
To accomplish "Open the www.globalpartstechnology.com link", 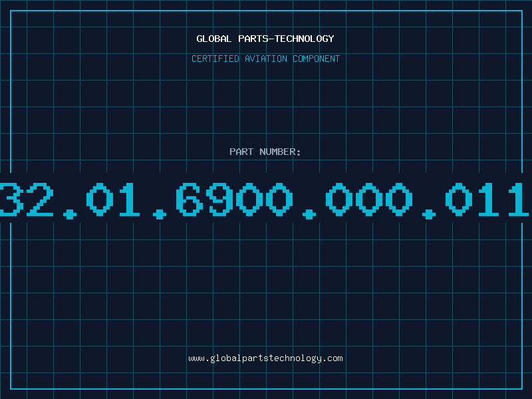I will coord(265,358).
